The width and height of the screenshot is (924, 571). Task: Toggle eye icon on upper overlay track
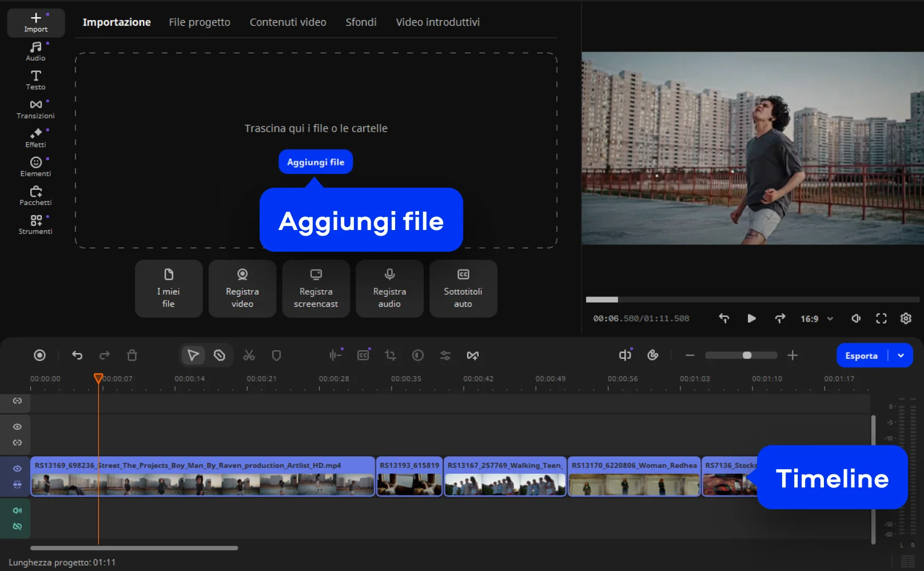click(x=17, y=427)
